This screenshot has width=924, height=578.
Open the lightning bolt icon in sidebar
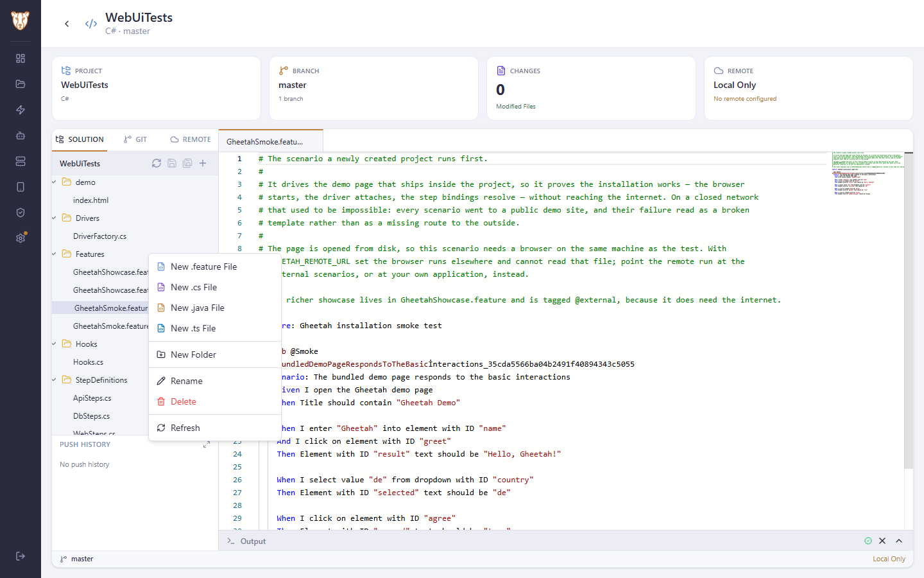tap(21, 110)
